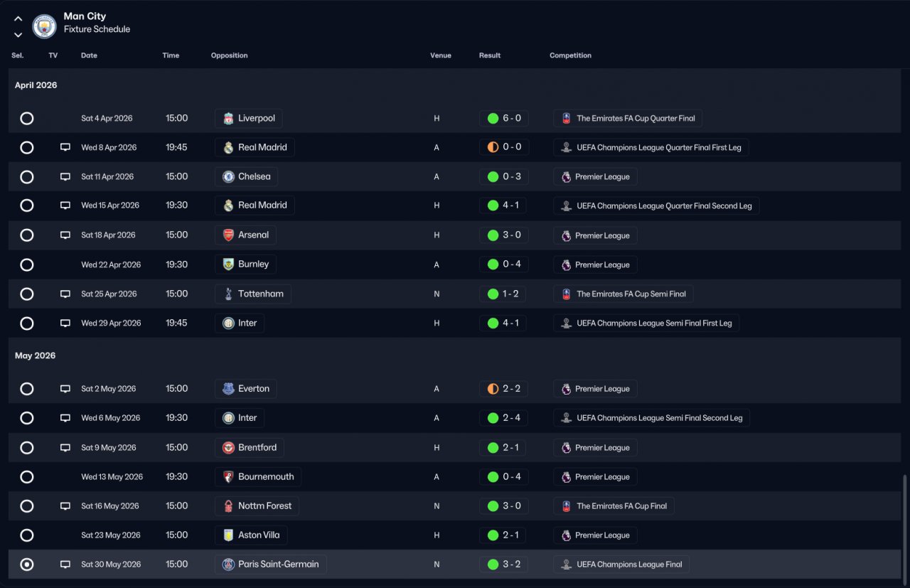The image size is (910, 588).
Task: Click the Chelsea badge icon
Action: click(228, 176)
